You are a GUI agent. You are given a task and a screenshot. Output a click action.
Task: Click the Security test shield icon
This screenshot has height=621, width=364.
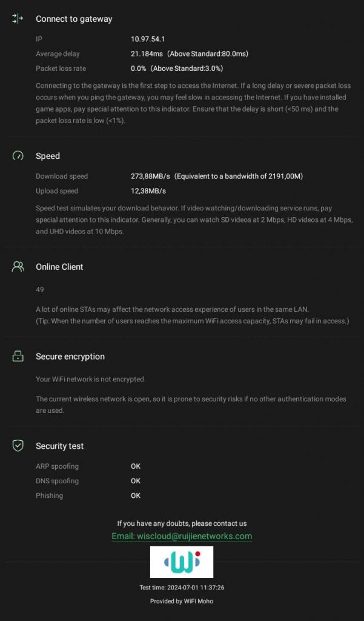18,446
